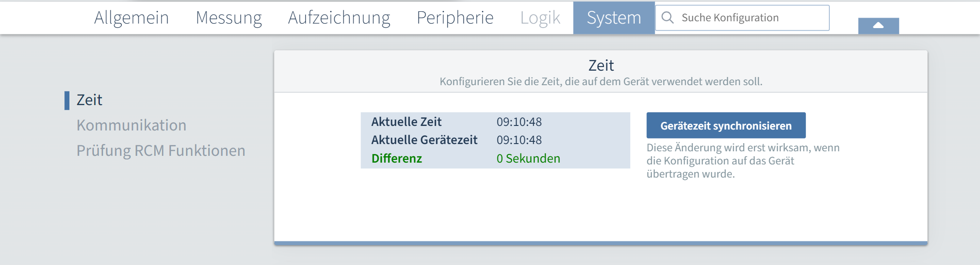
Task: Open Prüfung RCM Funktionen in the sidebar
Action: tap(161, 150)
